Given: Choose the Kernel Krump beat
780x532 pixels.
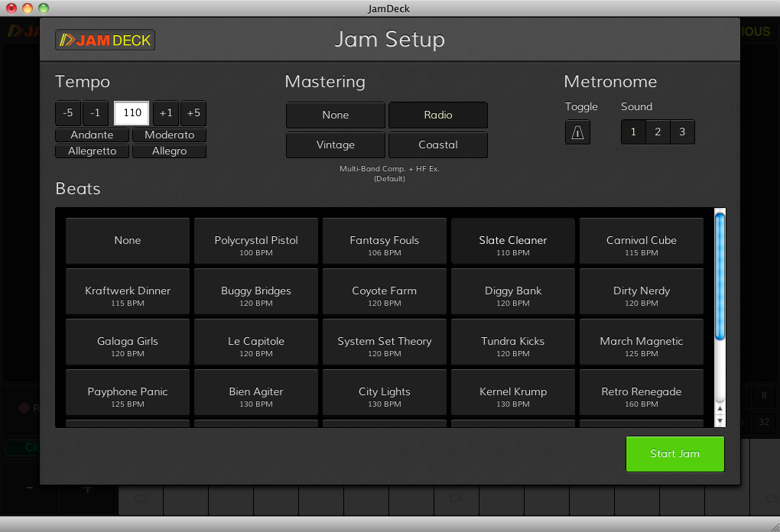Looking at the screenshot, I should 513,392.
